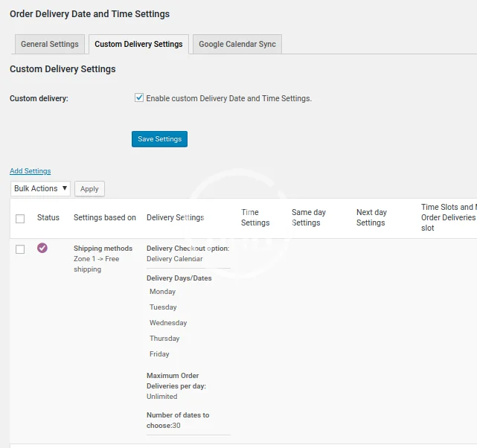Click the Next day Settings column header
The height and width of the screenshot is (448, 477).
371,217
